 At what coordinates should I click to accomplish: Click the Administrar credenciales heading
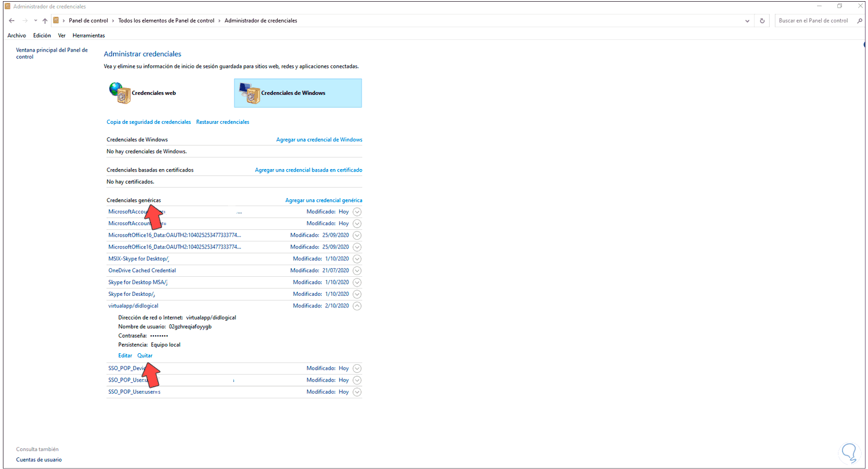142,54
